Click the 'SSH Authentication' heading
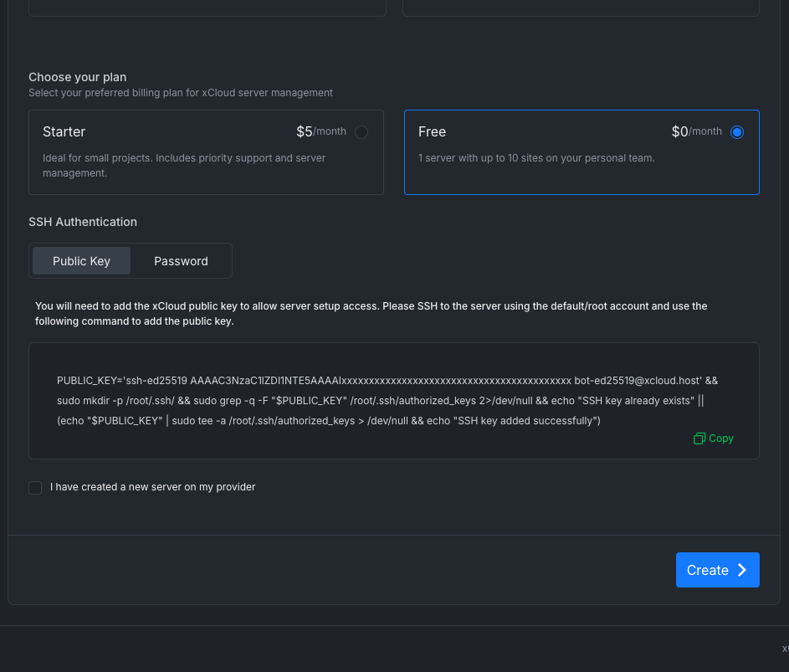 [83, 222]
